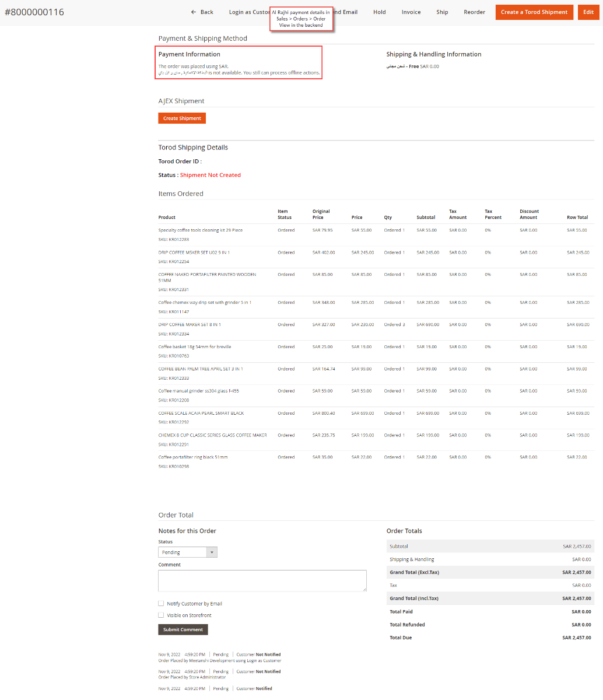603x700 pixels.
Task: Click Hold in the order toolbar
Action: pyautogui.click(x=379, y=12)
